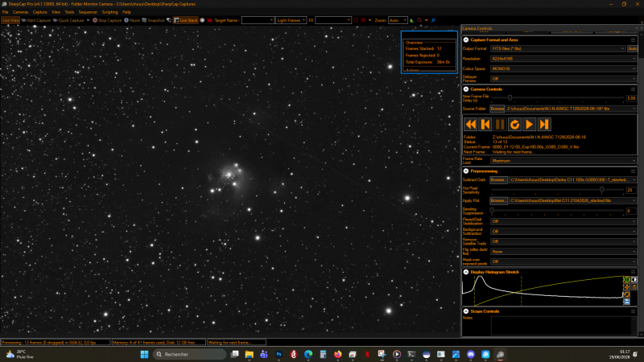This screenshot has width=644, height=362.
Task: Click the Notes text field
Action: click(563, 326)
